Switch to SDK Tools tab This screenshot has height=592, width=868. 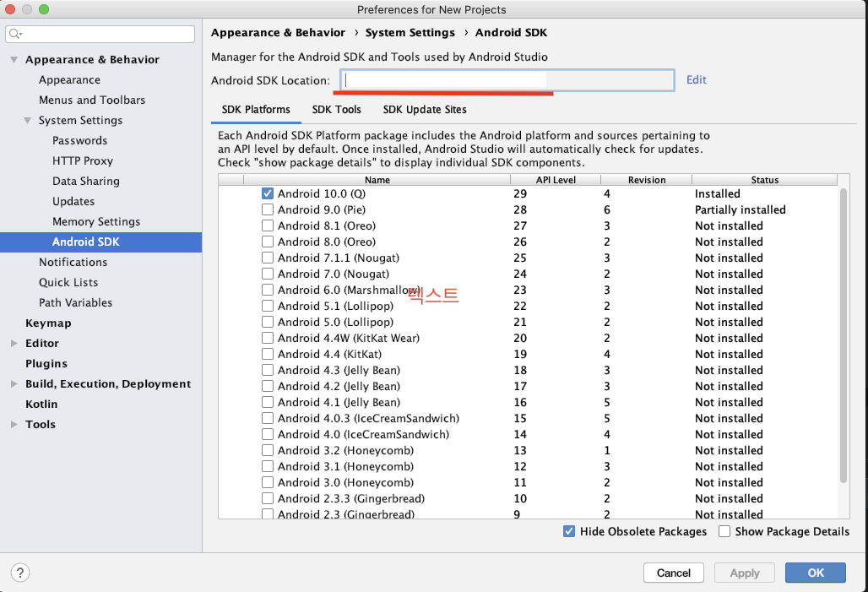337,110
